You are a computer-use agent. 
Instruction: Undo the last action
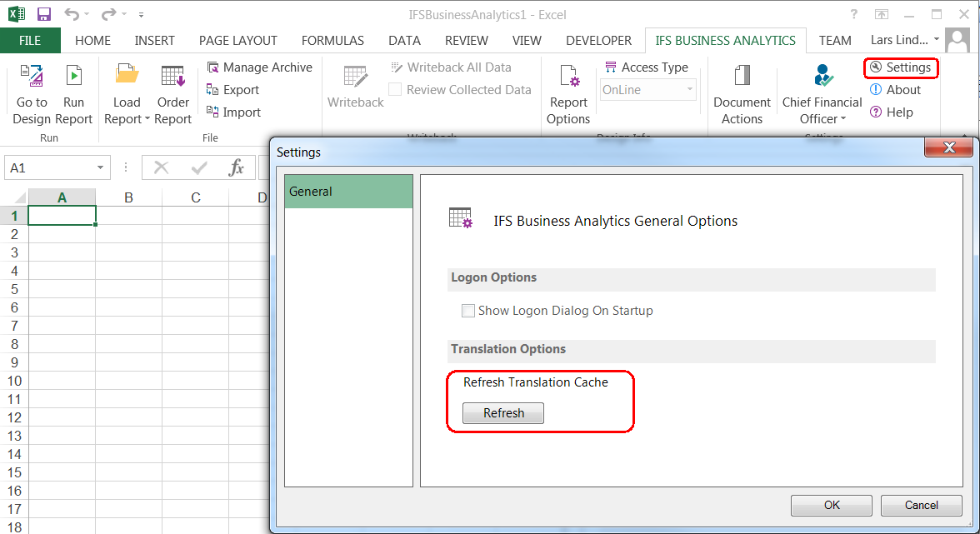(72, 14)
